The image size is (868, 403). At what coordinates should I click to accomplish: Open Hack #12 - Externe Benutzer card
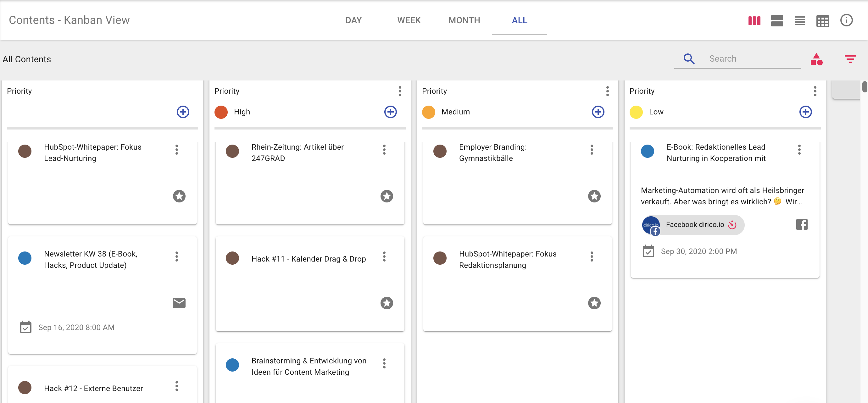pos(93,388)
